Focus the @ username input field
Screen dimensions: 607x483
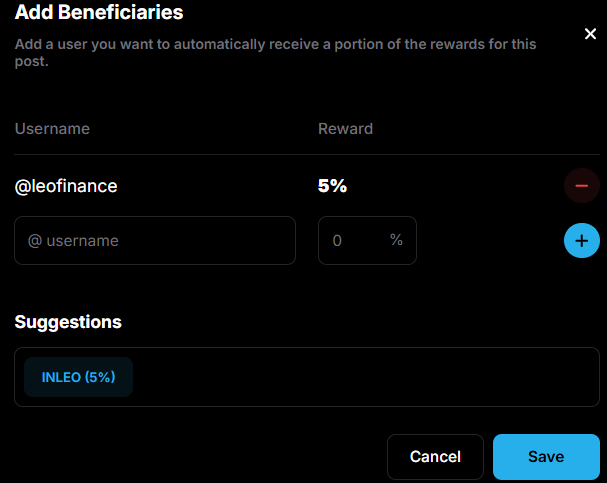[155, 241]
